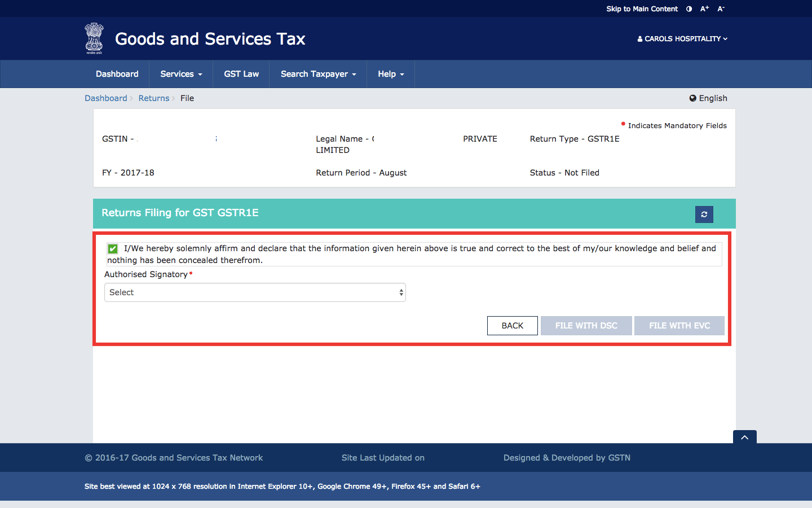Expand the Search Taxpayer dropdown
Viewport: 812px width, 508px height.
click(317, 74)
